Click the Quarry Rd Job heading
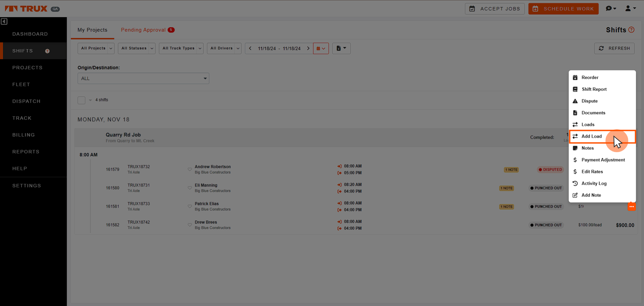 pos(123,135)
